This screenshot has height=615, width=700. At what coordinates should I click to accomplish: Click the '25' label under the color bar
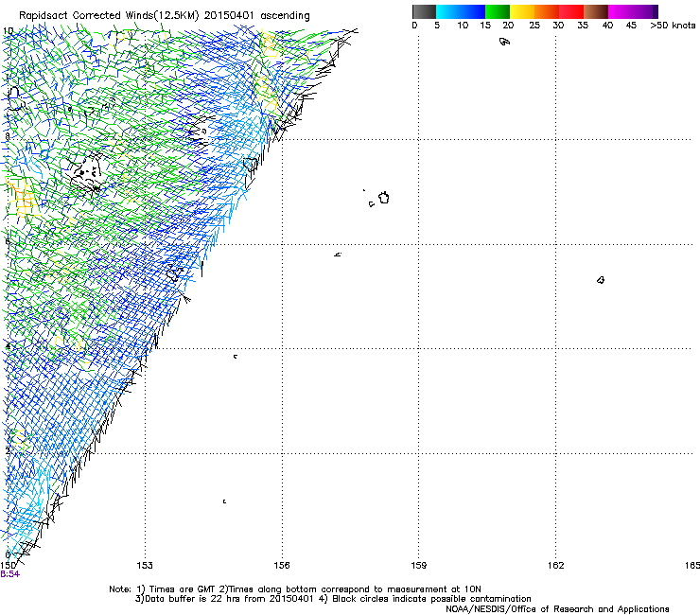534,26
